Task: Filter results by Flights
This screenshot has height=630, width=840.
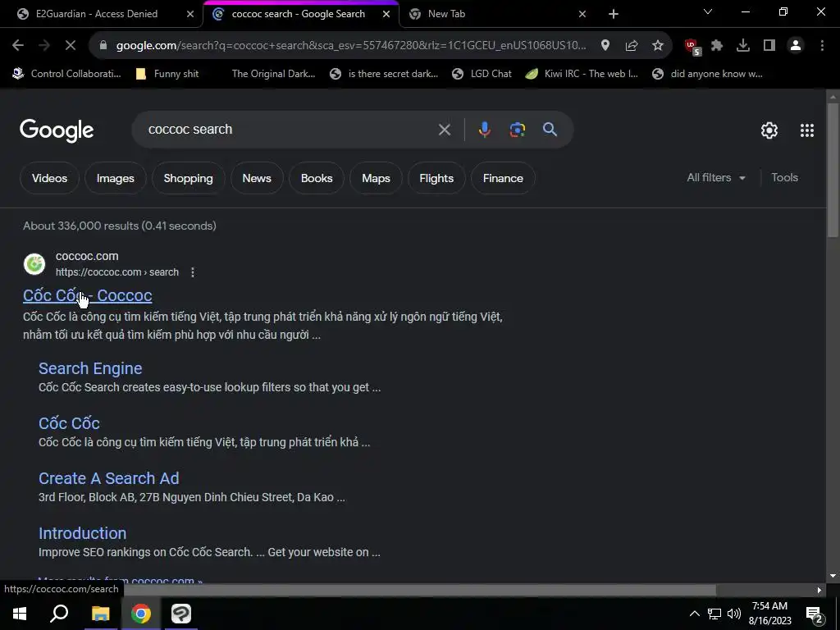Action: coord(436,178)
